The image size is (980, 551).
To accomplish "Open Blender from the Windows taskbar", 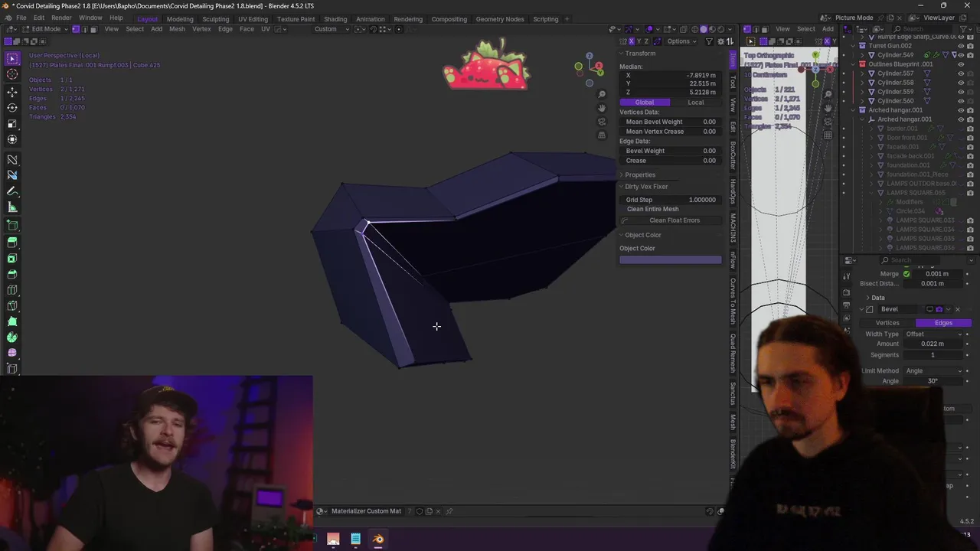I will click(x=378, y=540).
